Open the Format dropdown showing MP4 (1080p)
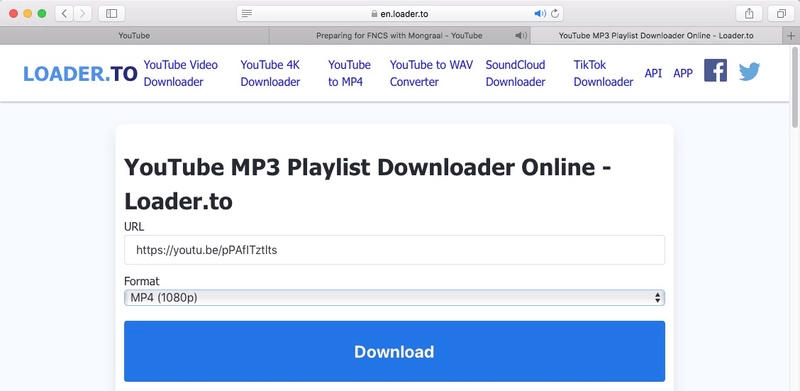 click(x=394, y=298)
